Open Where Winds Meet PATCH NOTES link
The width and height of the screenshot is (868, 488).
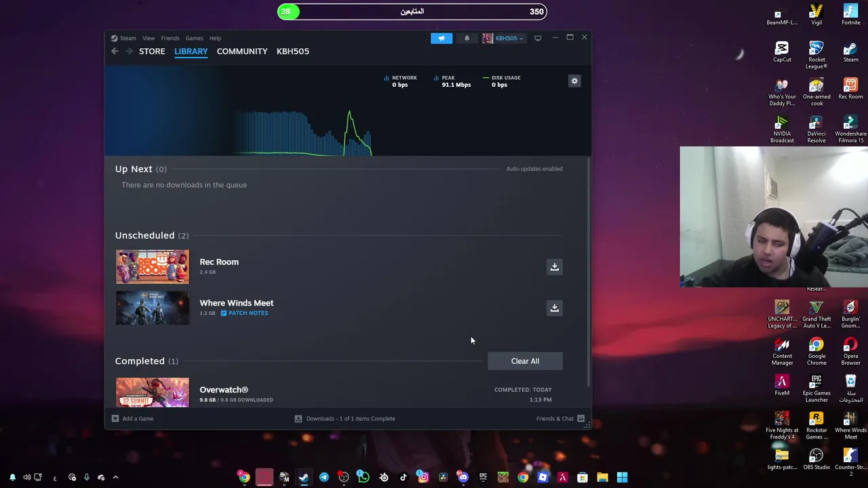pyautogui.click(x=244, y=313)
